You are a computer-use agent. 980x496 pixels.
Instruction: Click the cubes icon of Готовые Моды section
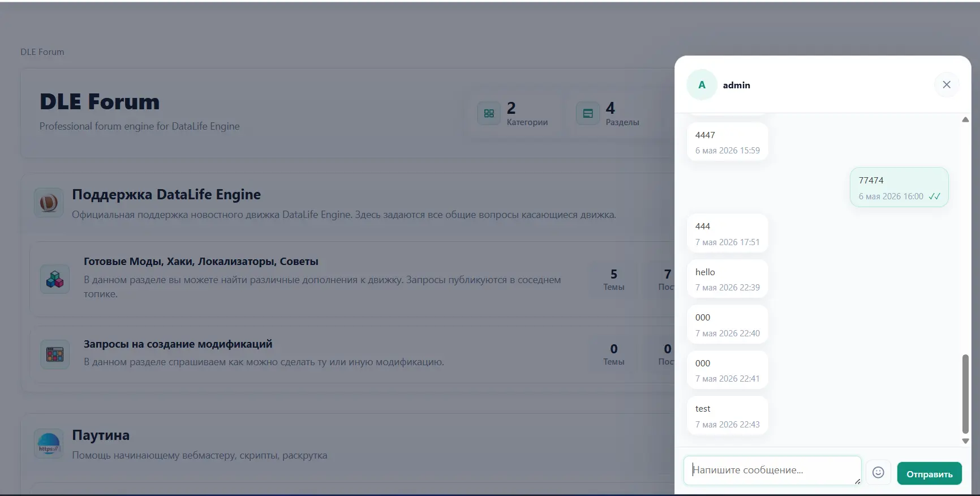[x=55, y=279]
